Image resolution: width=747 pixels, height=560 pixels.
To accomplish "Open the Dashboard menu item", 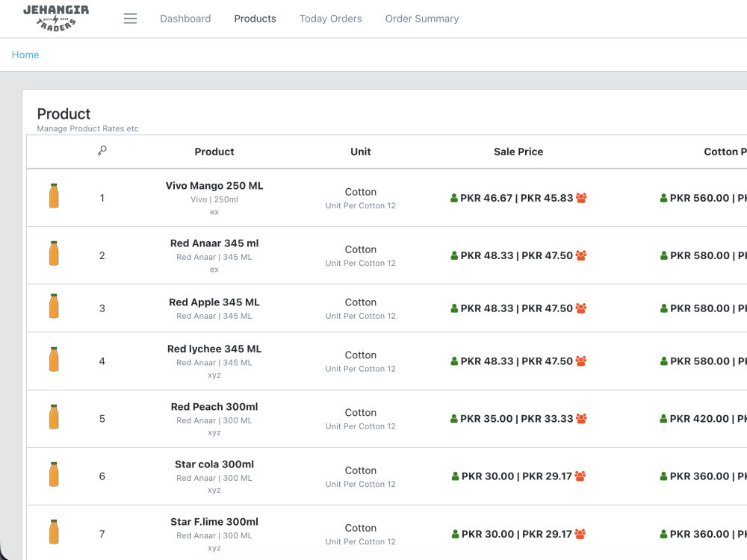I will [185, 19].
